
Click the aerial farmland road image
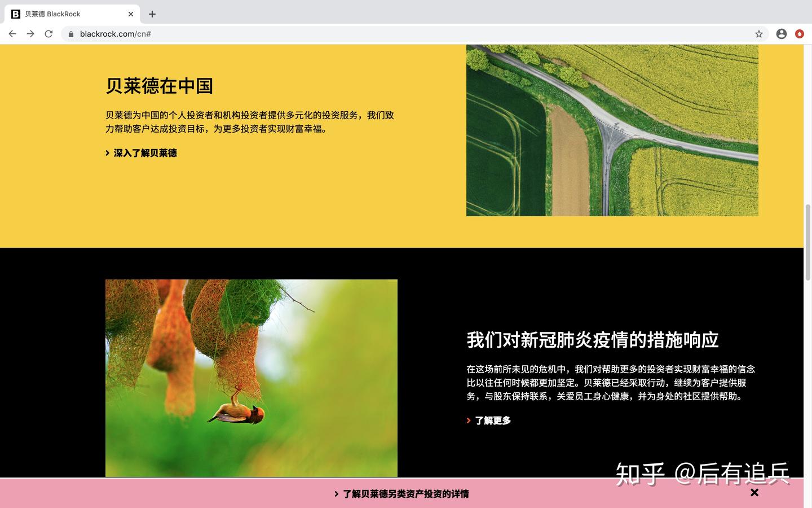[612, 130]
